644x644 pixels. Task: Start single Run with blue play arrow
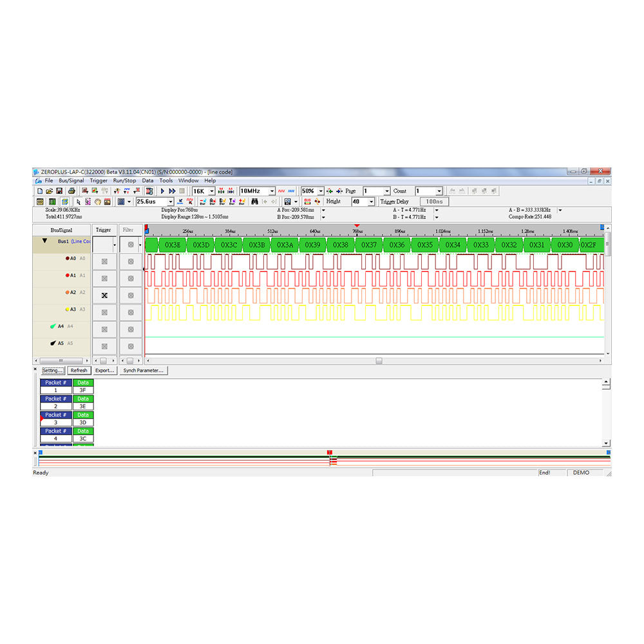[x=163, y=191]
